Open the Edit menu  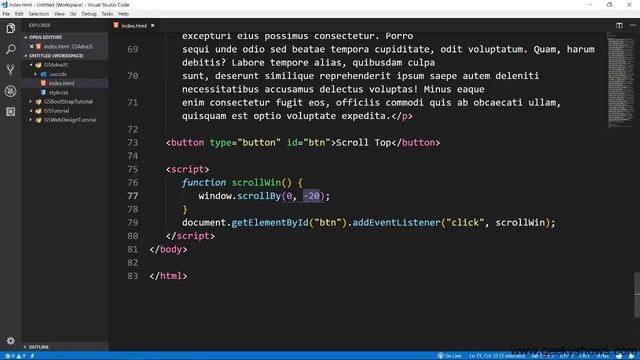(19, 14)
